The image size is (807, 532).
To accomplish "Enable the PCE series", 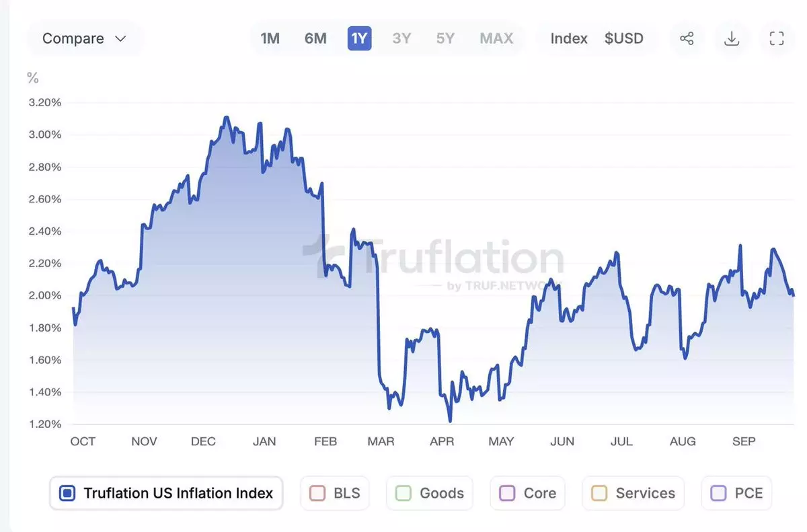I will tap(718, 493).
